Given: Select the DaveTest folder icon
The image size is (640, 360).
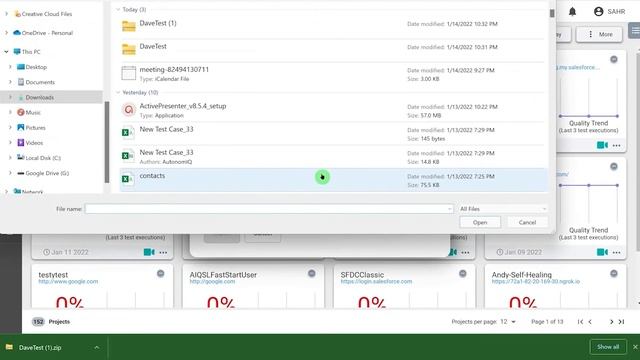Looking at the screenshot, I should 129,49.
